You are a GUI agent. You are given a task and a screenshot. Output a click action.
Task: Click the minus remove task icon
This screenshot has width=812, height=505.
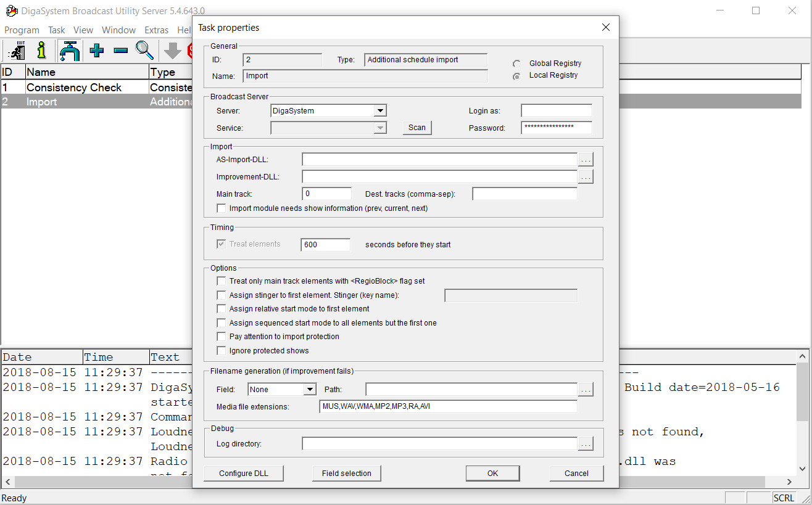click(120, 51)
